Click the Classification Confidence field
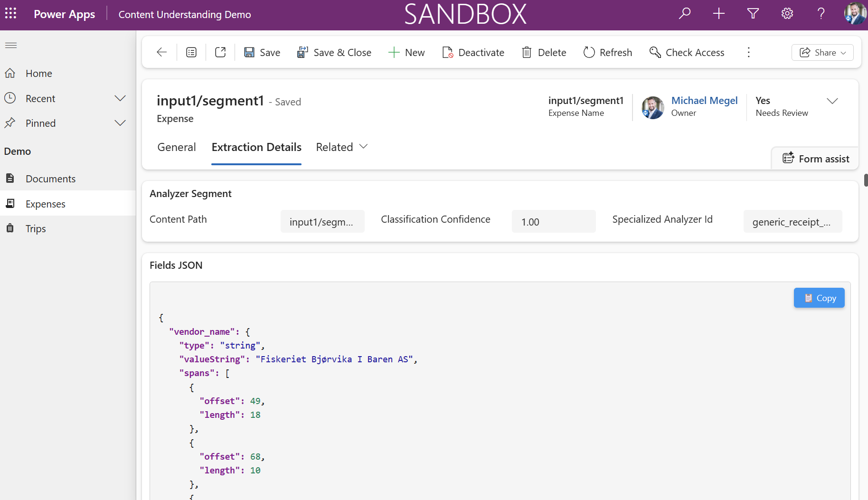This screenshot has width=868, height=500. point(554,221)
